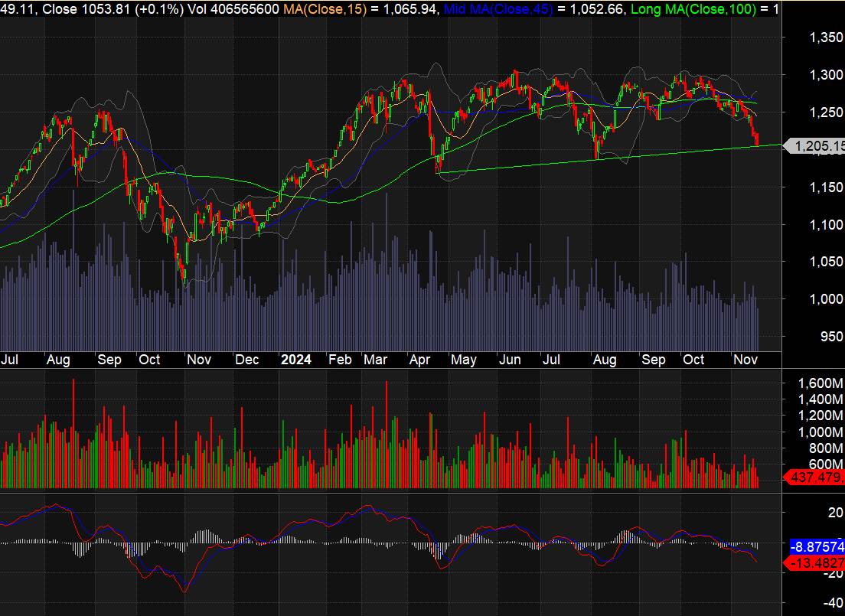The width and height of the screenshot is (845, 616).
Task: Select the red -13.4827 indicator value tag
Action: [x=817, y=563]
